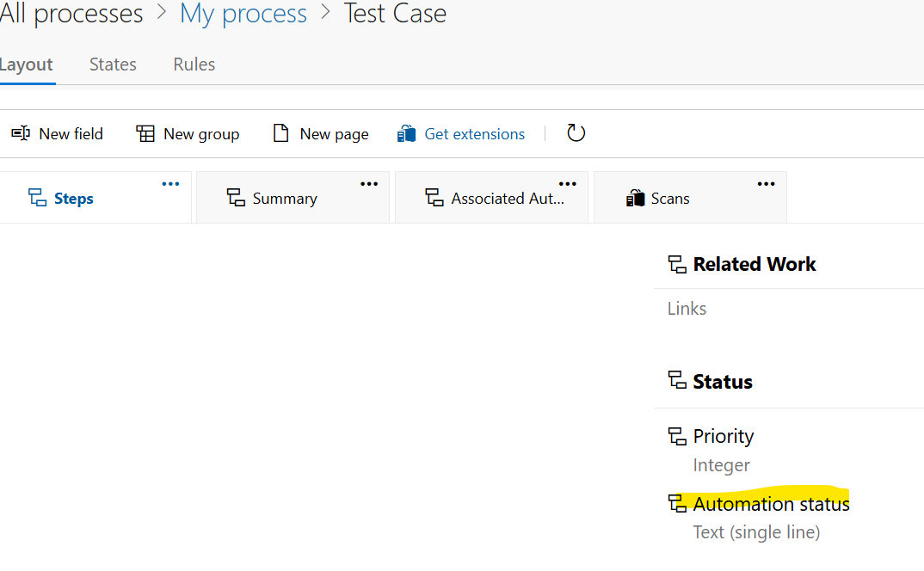Open the Scans tab options menu

pos(766,182)
